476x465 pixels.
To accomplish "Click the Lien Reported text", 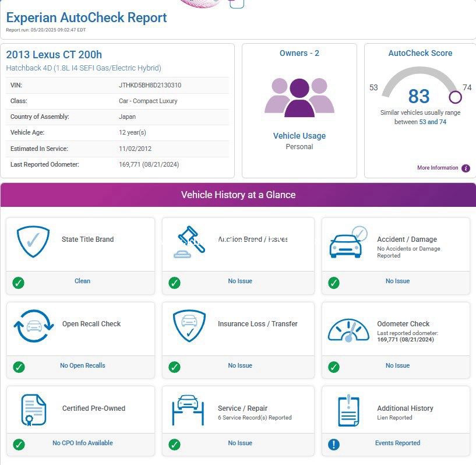I will tap(394, 418).
